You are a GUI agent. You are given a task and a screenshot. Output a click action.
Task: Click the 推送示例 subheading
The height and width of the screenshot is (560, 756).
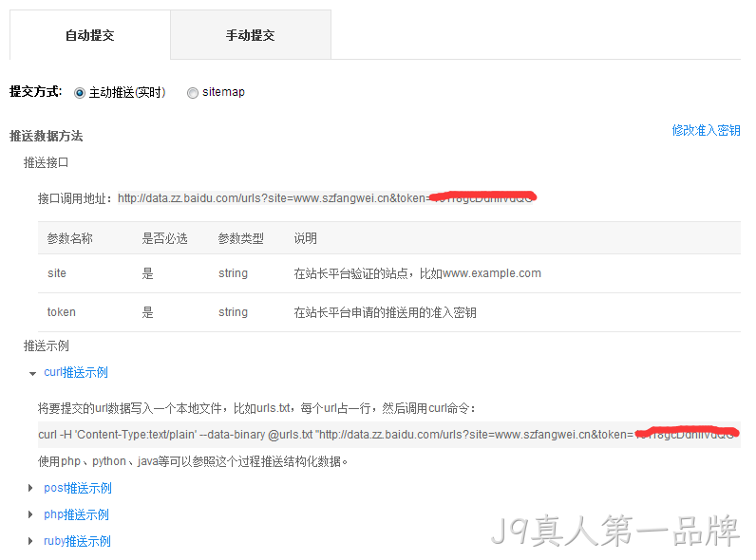coord(47,345)
